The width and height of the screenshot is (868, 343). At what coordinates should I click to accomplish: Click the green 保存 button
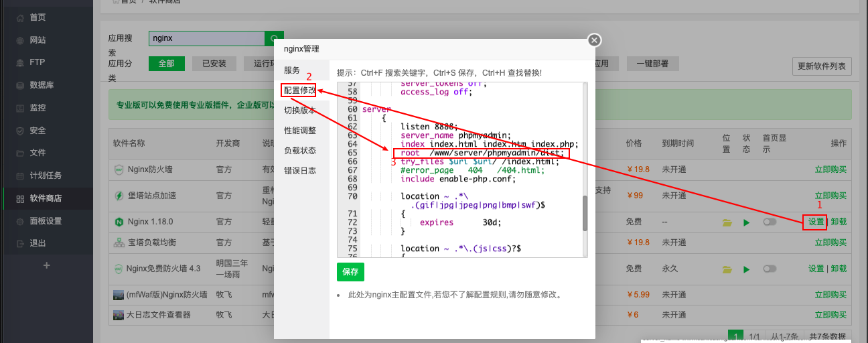pyautogui.click(x=350, y=272)
